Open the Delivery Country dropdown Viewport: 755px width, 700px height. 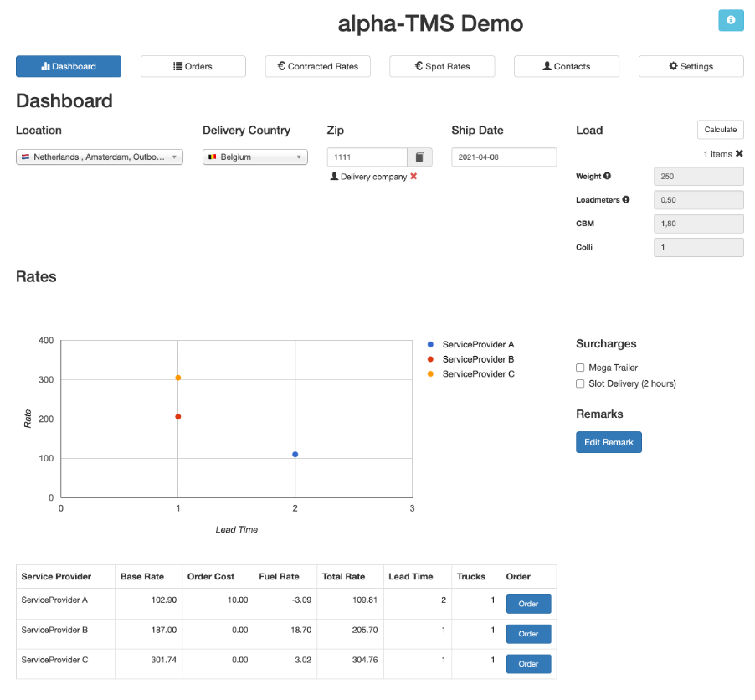(256, 157)
